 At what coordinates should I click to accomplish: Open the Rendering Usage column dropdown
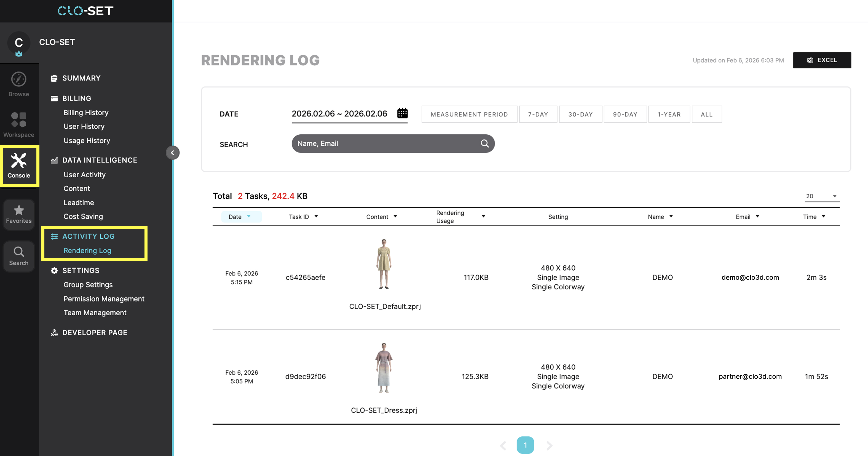tap(484, 216)
